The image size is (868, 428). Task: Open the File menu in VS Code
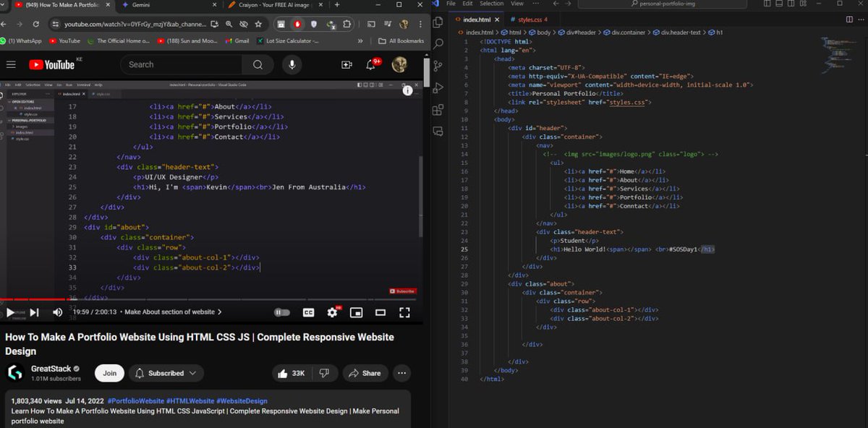click(x=451, y=4)
